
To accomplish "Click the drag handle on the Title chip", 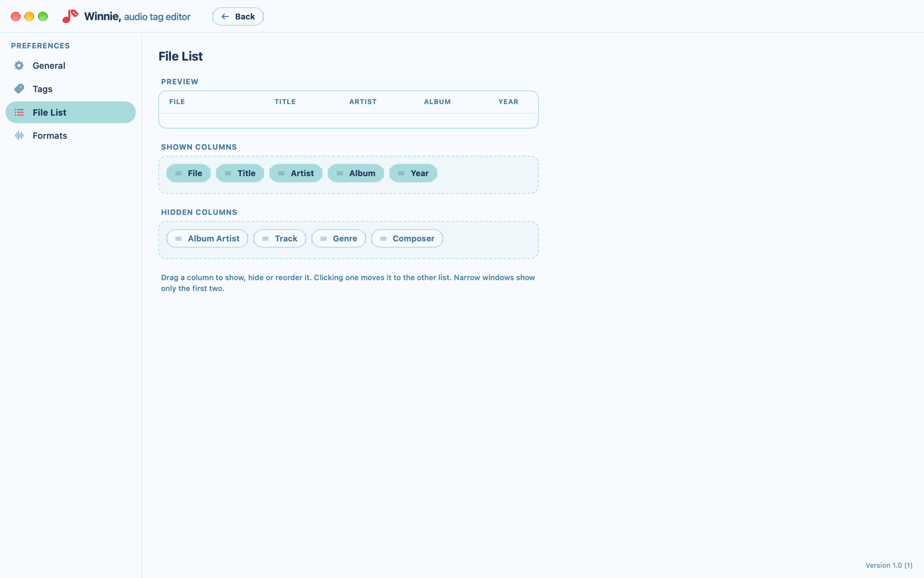I will [x=228, y=173].
